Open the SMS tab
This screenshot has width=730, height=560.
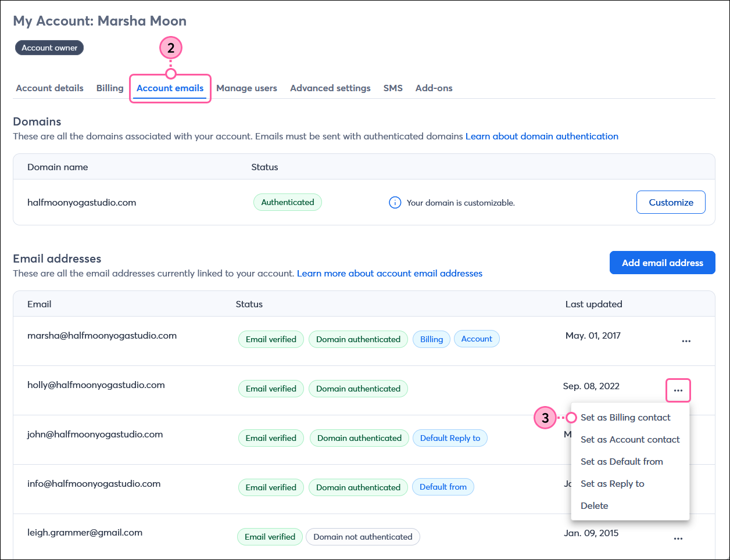[x=393, y=88]
